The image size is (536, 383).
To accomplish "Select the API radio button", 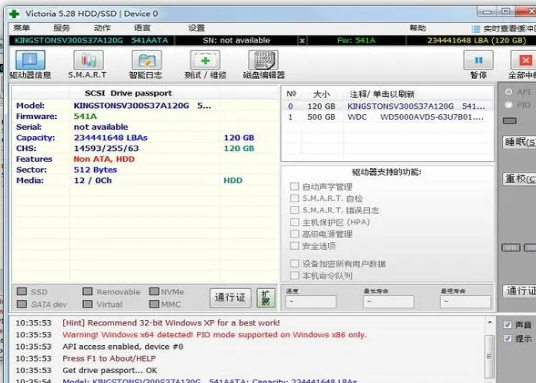I will tap(509, 92).
